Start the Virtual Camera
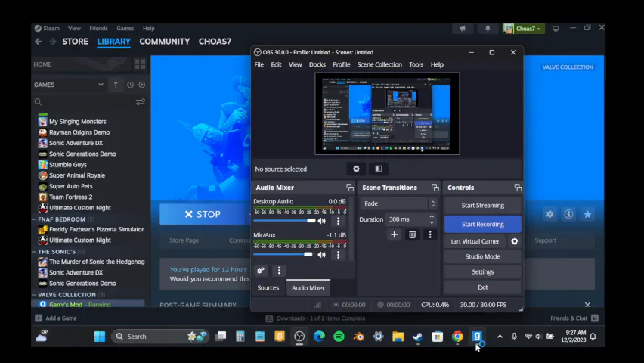644x363 pixels. point(475,241)
